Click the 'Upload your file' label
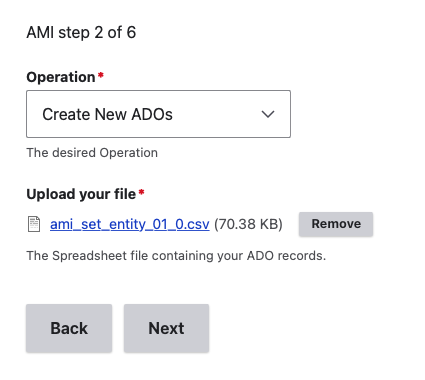This screenshot has height=380, width=425. pos(81,194)
